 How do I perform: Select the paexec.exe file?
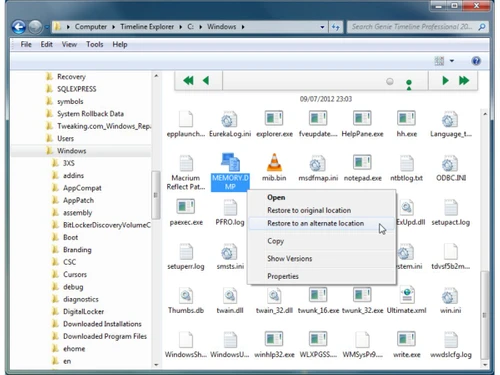(186, 212)
